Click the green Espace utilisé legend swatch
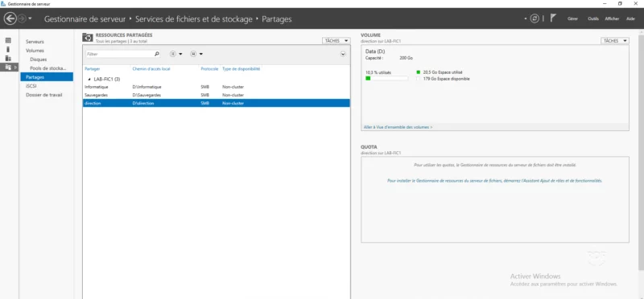The image size is (644, 299). click(x=419, y=72)
